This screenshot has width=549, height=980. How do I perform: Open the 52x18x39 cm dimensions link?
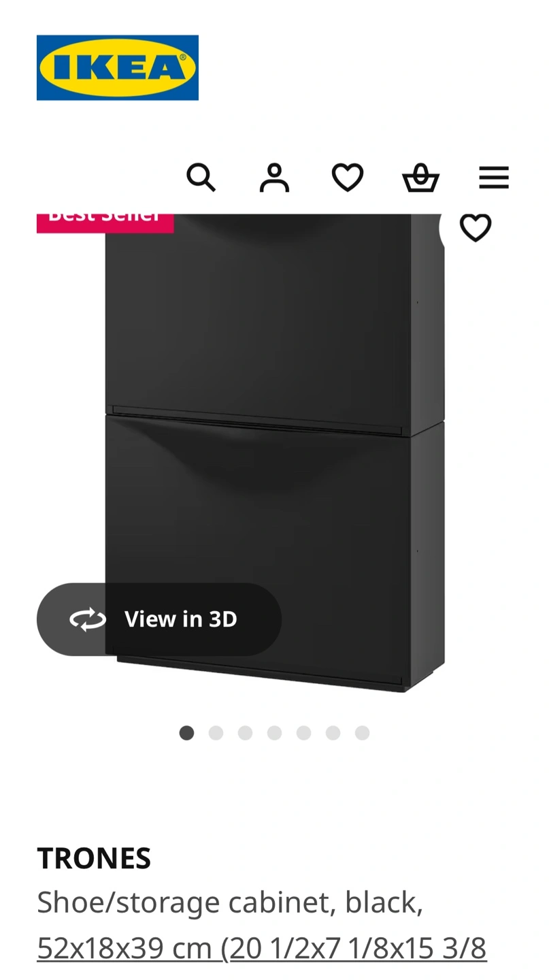(x=262, y=949)
